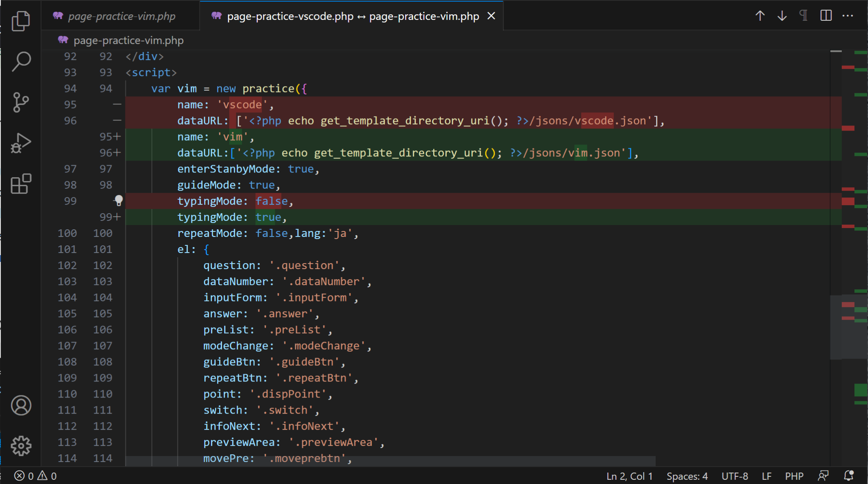Go to previous change arrow
The height and width of the screenshot is (484, 868).
click(x=760, y=16)
